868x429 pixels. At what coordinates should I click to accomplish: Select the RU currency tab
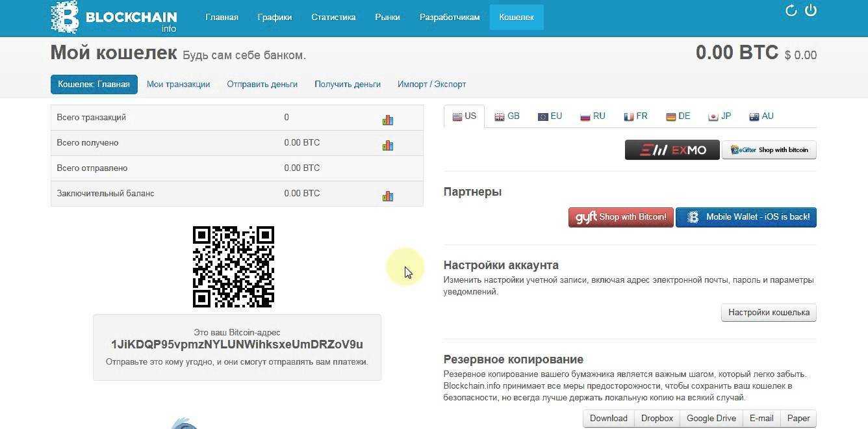[593, 116]
